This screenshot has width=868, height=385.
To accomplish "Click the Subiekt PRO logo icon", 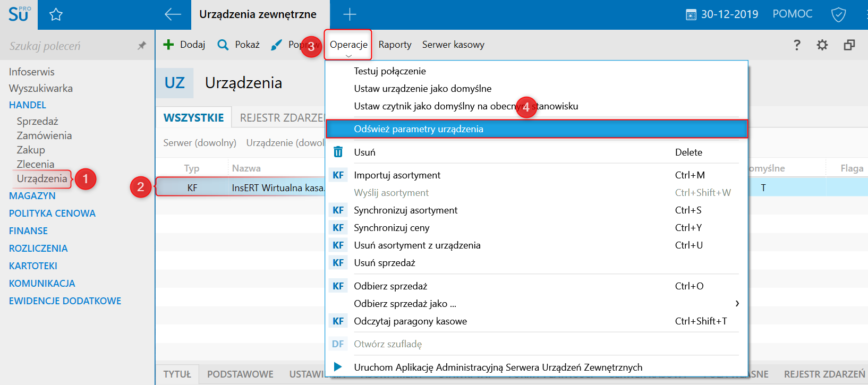I will [19, 14].
